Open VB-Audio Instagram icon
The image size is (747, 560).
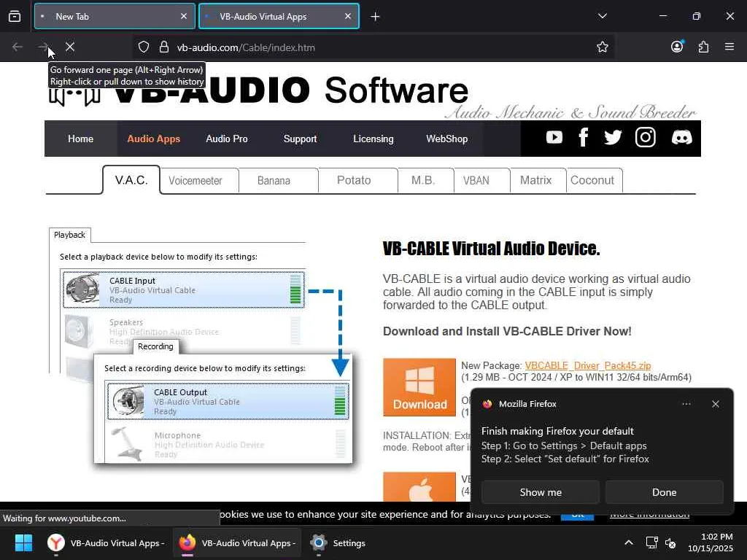(x=646, y=138)
